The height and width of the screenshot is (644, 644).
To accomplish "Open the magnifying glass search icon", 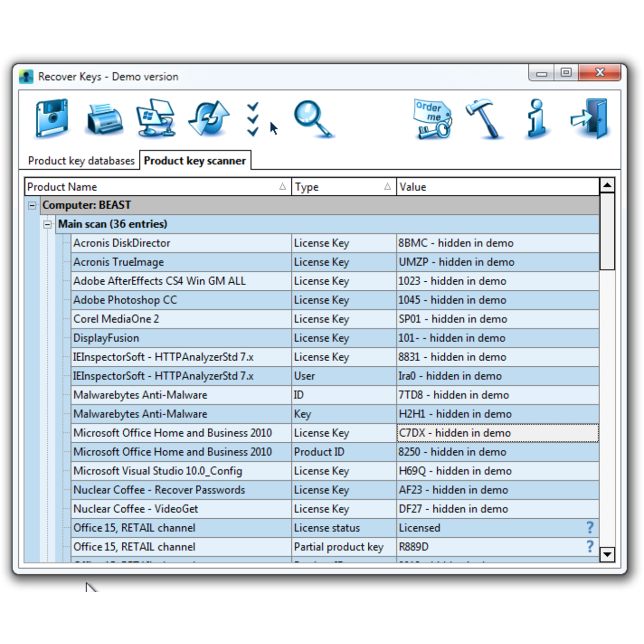I will pyautogui.click(x=313, y=119).
